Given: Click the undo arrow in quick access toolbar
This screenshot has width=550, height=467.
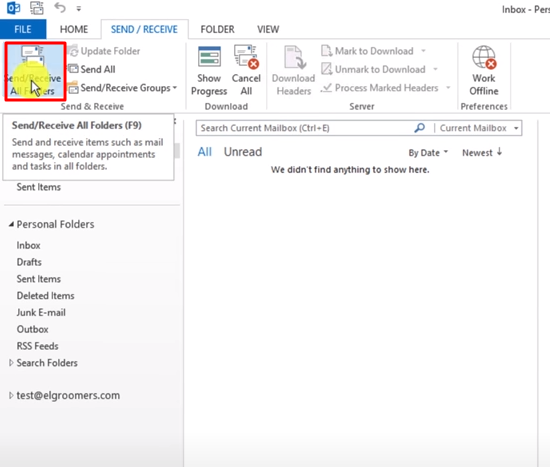Looking at the screenshot, I should (x=60, y=8).
